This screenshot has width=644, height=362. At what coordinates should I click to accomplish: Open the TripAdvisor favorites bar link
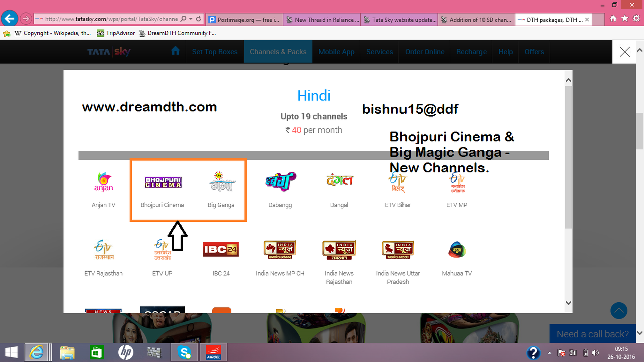[x=116, y=33]
